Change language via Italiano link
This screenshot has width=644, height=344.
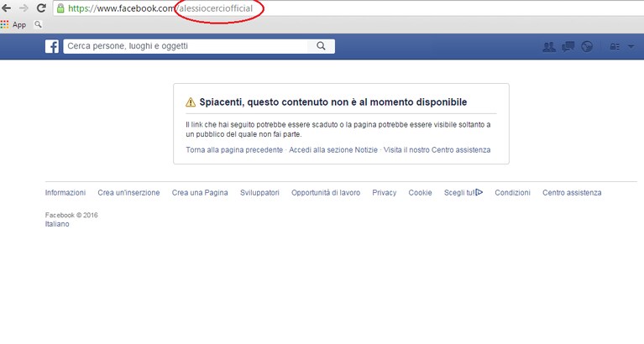click(x=57, y=224)
